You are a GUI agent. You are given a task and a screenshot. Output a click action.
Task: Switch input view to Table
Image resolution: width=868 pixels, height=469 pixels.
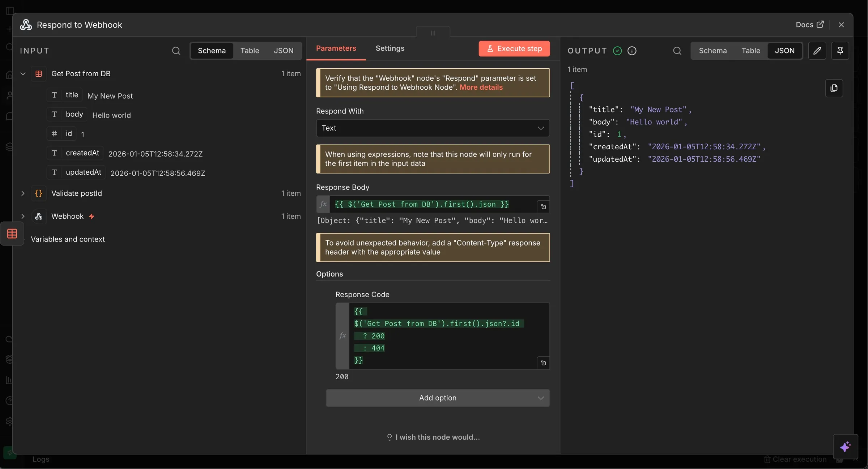coord(250,51)
